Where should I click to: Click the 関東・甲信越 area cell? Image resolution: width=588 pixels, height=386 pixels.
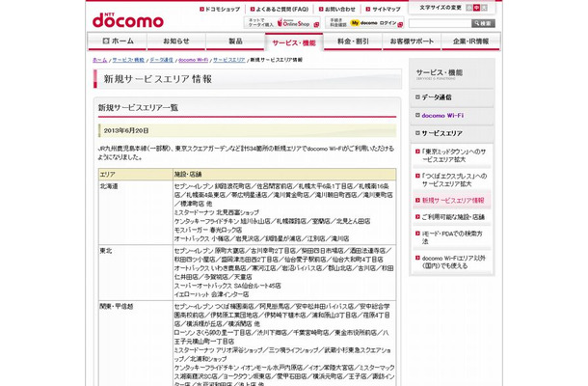point(135,344)
